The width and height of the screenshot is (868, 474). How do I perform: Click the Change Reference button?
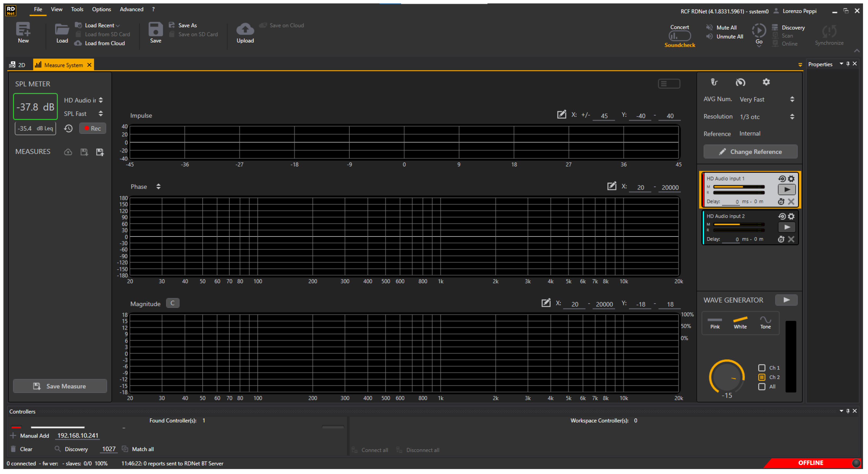(x=750, y=152)
